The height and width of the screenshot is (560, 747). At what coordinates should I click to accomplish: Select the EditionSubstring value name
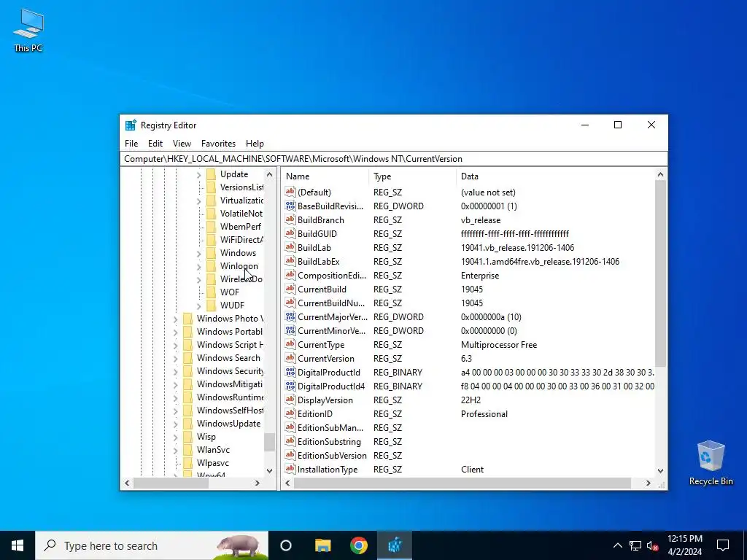[329, 441]
